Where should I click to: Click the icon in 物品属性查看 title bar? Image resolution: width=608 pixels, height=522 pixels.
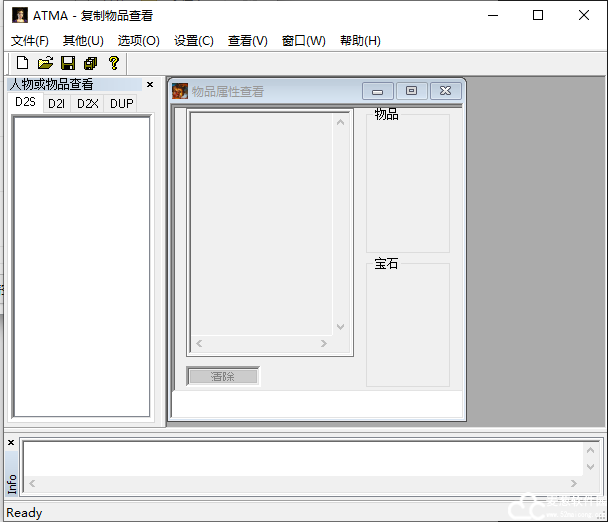coord(180,91)
